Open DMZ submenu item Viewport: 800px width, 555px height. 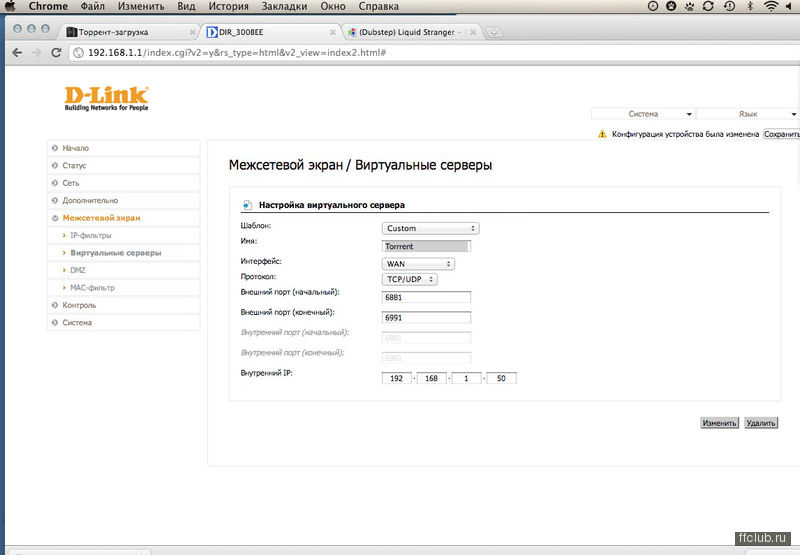pyautogui.click(x=123, y=270)
